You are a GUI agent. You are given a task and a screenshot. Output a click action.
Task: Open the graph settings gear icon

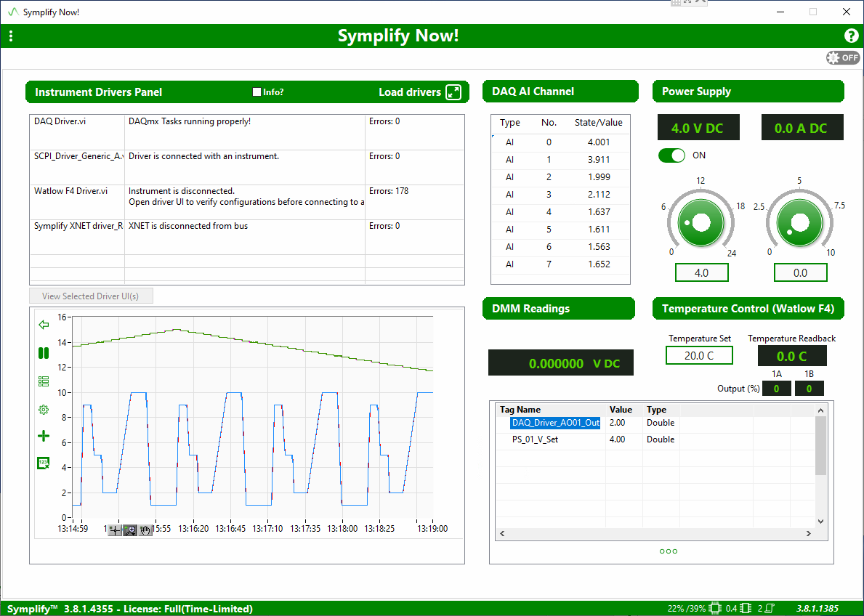[43, 409]
